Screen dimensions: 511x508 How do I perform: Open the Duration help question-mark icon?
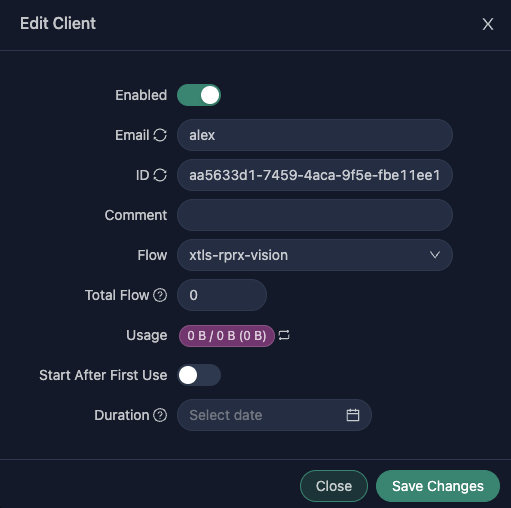click(x=160, y=415)
